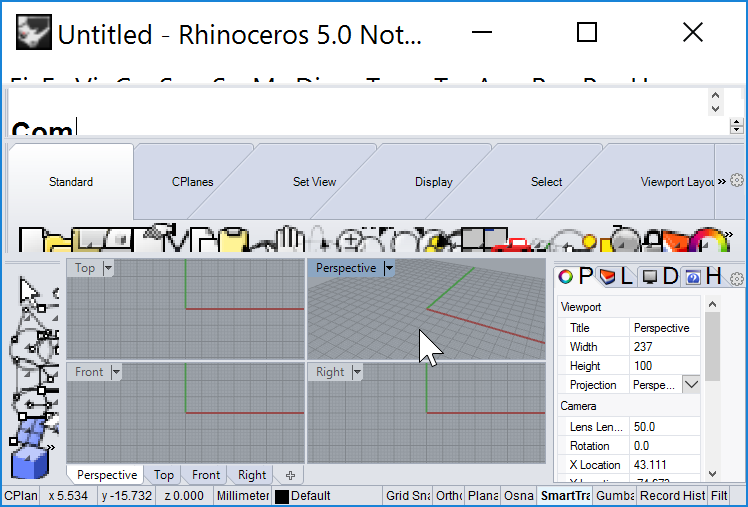Toggle the Filter pane in status bar
The image size is (748, 507).
(x=719, y=496)
